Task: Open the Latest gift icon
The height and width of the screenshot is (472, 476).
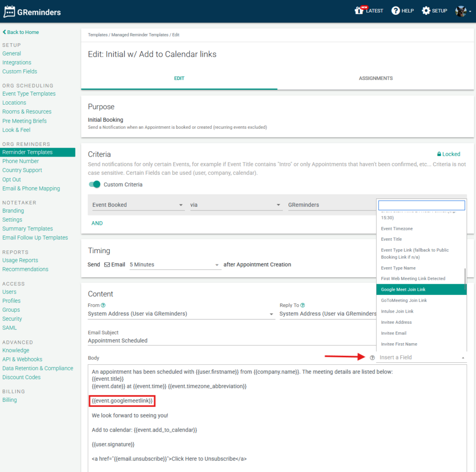Action: click(359, 11)
